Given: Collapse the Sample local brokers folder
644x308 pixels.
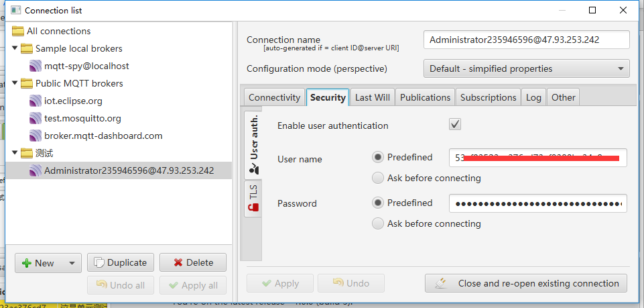Looking at the screenshot, I should pos(15,48).
